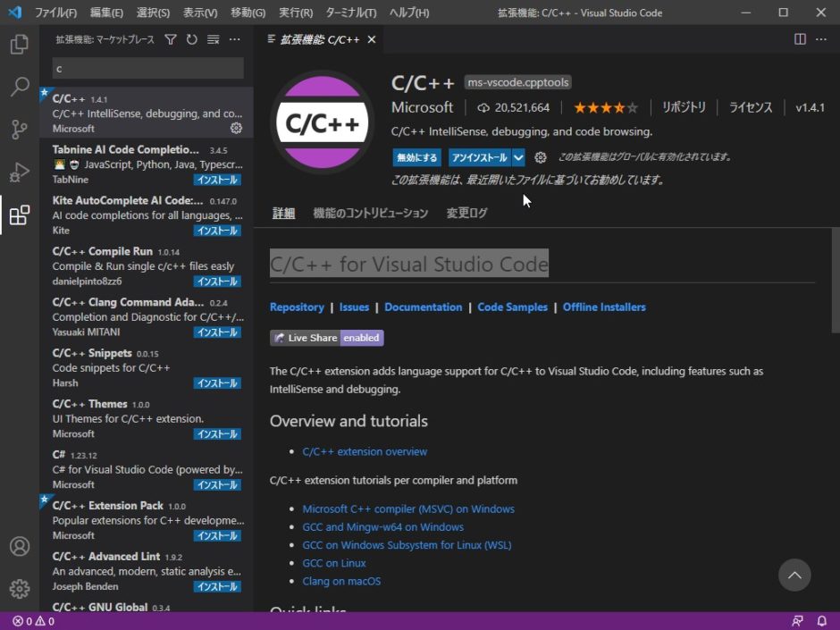The width and height of the screenshot is (840, 630).
Task: Click the extensions marketplace search field
Action: click(x=147, y=68)
